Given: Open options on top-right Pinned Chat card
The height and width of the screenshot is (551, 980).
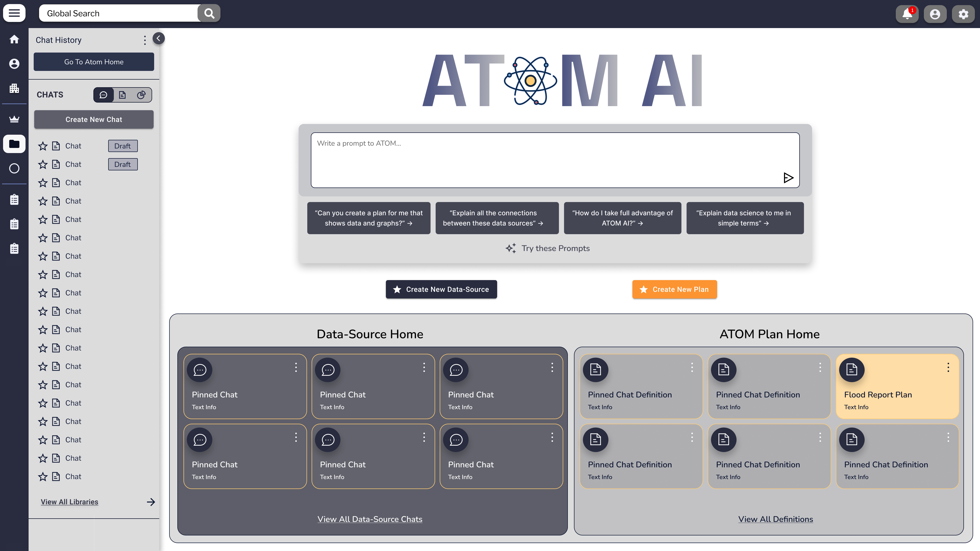Looking at the screenshot, I should [x=552, y=367].
